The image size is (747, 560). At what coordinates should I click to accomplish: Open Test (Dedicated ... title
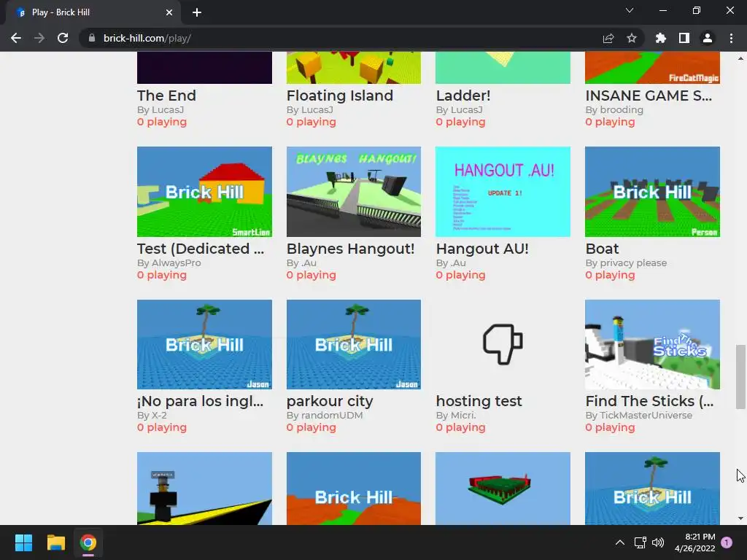(x=201, y=249)
